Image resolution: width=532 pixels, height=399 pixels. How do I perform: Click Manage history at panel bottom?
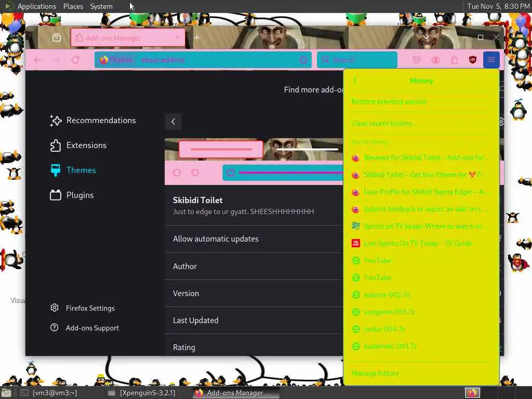421,373
